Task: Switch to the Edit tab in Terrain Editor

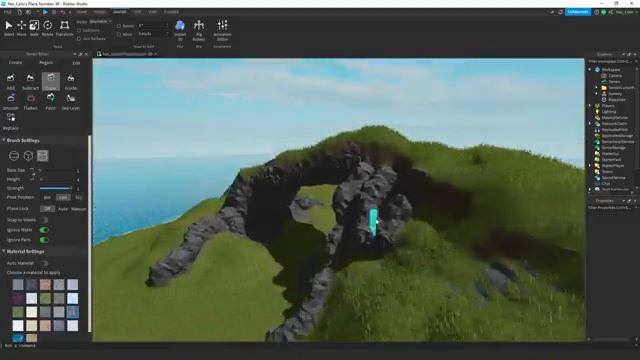Action: [x=76, y=63]
